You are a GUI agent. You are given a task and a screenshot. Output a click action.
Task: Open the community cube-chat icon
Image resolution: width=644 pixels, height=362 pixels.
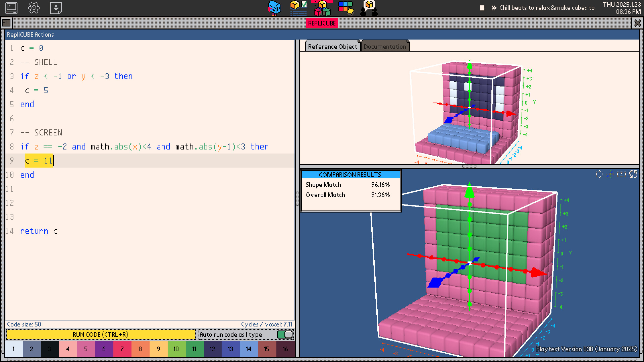pyautogui.click(x=369, y=8)
